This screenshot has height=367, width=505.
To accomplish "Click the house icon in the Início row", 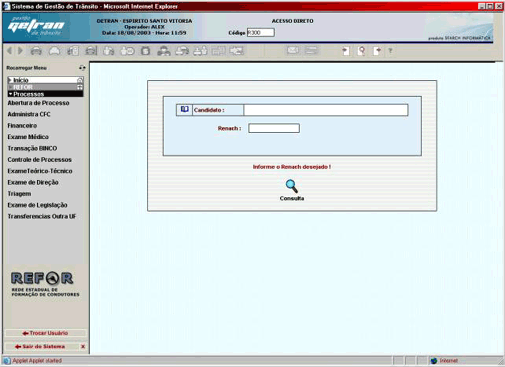I will 80,80.
